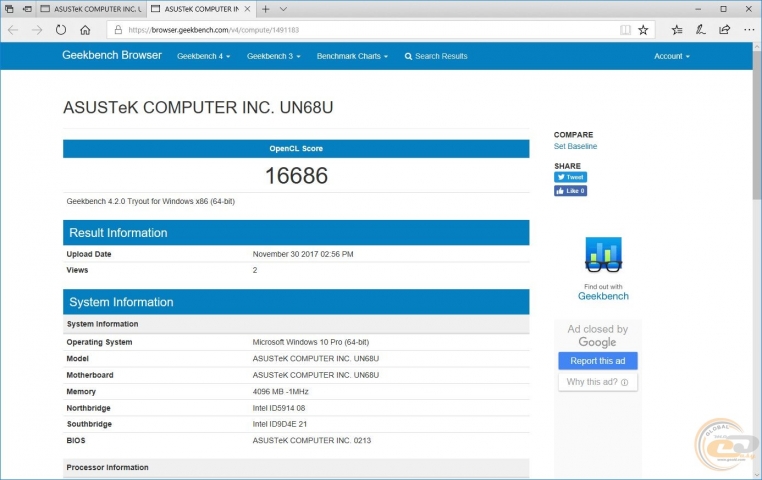Open the Geekbench Browser home link
Screen dimensions: 762x480
[112, 55]
